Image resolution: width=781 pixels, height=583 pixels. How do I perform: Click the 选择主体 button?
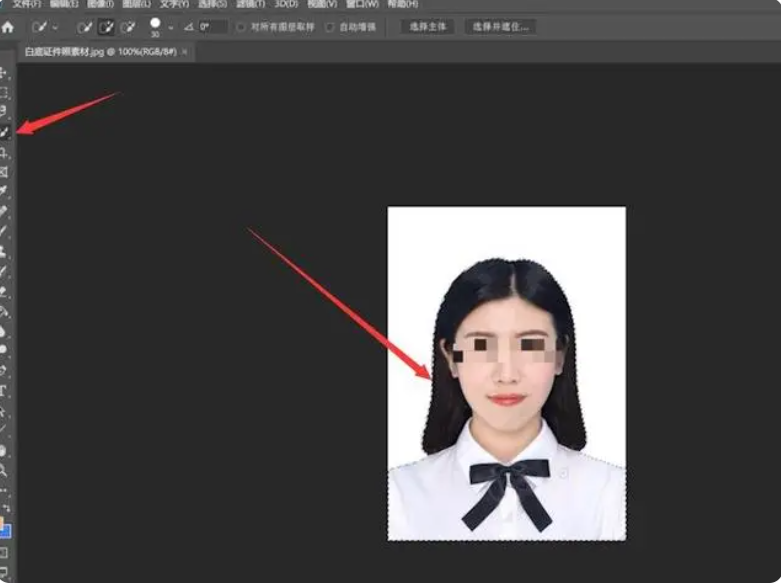[427, 27]
